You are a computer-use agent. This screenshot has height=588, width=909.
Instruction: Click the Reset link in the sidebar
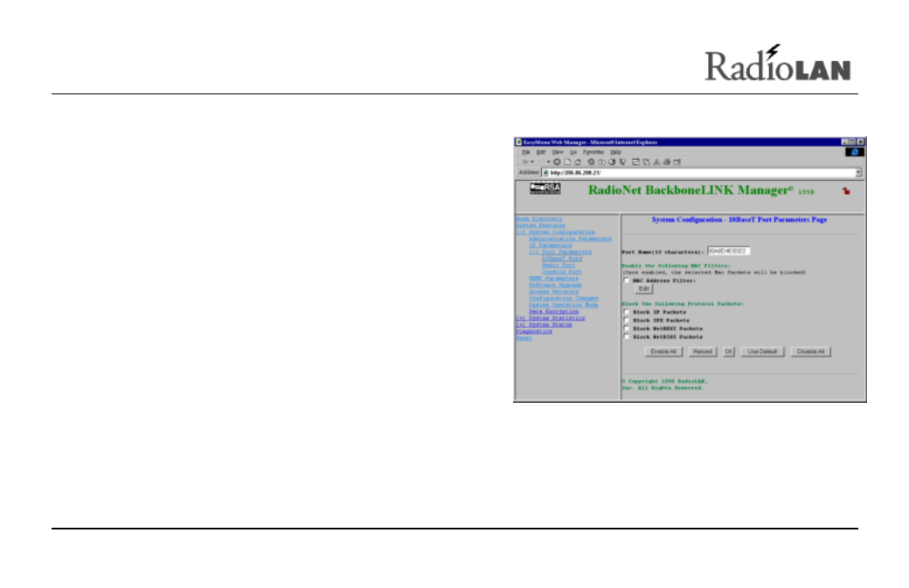click(524, 338)
